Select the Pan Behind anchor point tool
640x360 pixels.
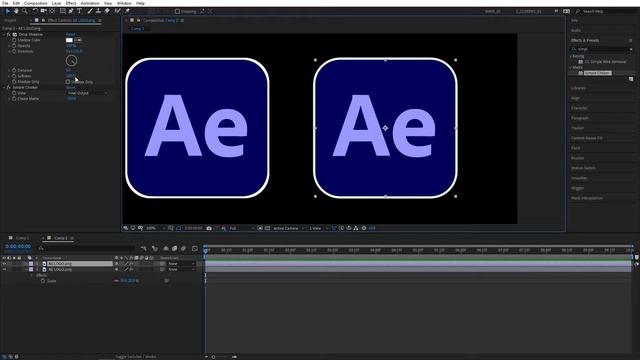[52, 11]
